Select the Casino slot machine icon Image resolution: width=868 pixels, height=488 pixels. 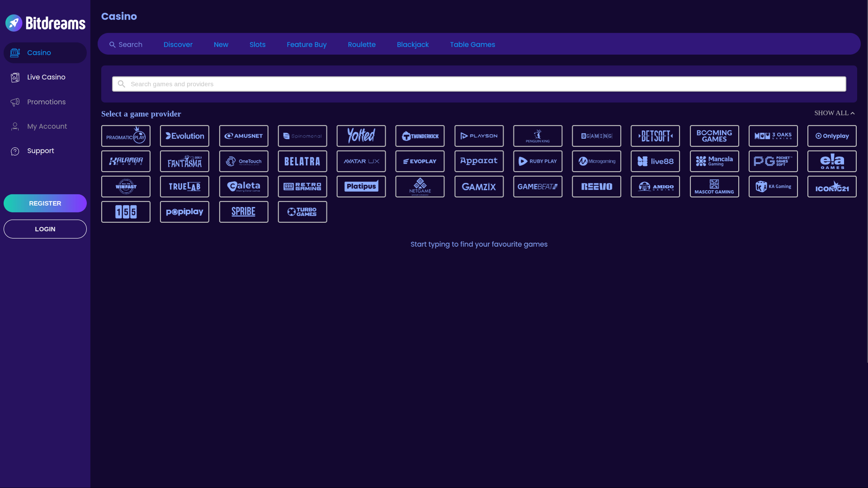[x=15, y=52]
